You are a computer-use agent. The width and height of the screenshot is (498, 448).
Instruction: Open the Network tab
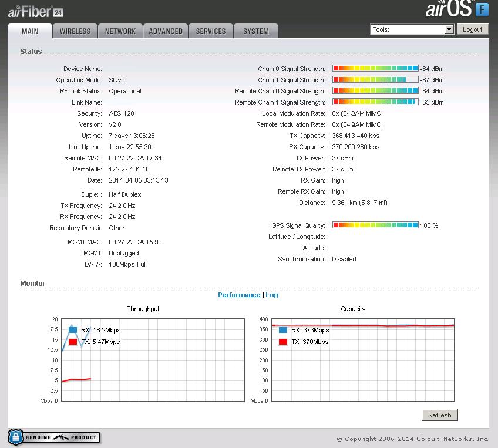pyautogui.click(x=120, y=31)
